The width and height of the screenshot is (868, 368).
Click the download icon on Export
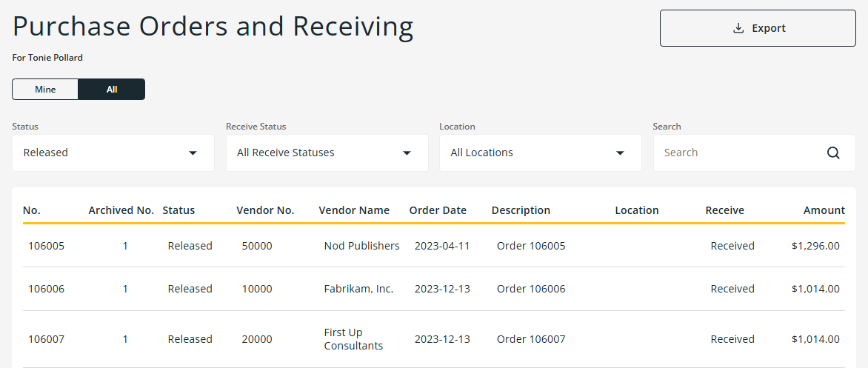click(x=738, y=28)
